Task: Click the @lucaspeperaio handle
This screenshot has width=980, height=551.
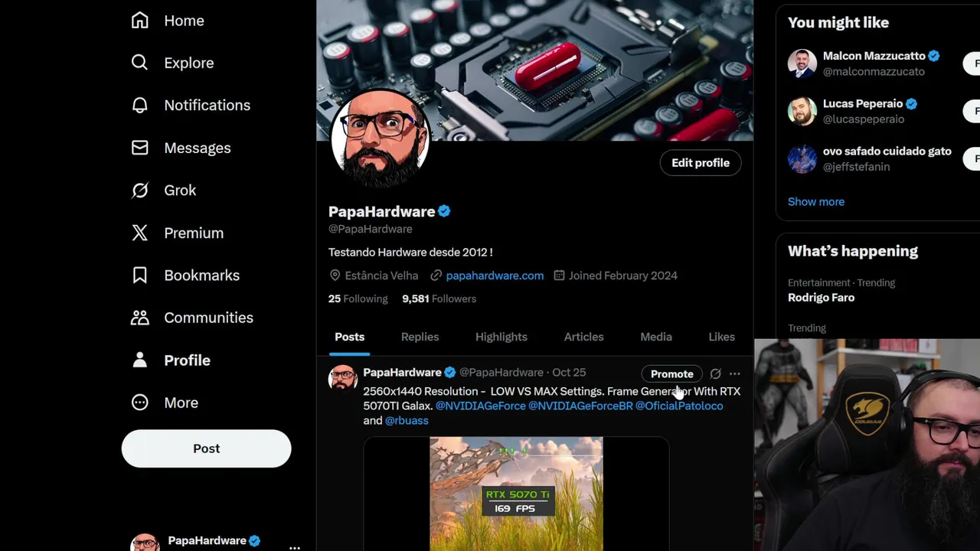Action: point(864,119)
